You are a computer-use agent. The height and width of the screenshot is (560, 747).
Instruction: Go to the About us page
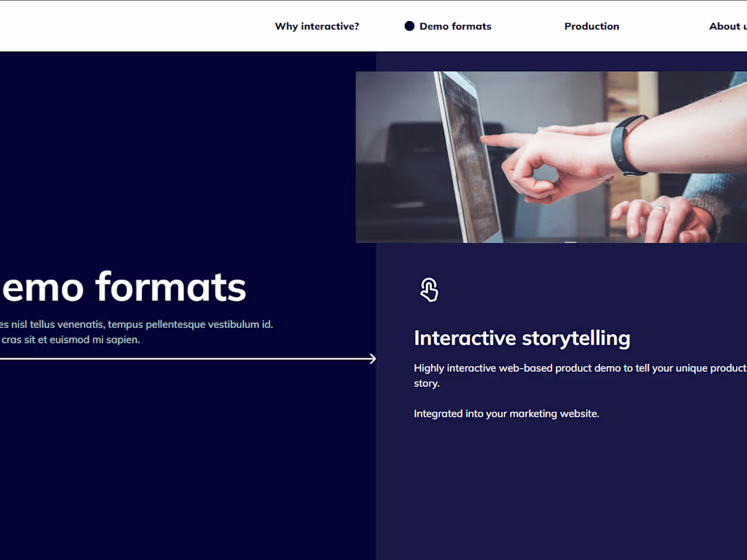[x=728, y=26]
